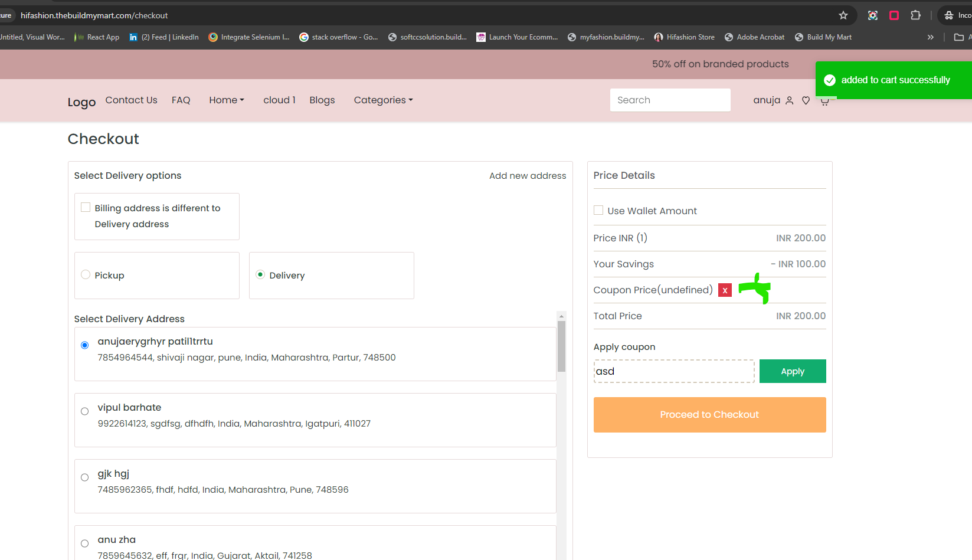Screen dimensions: 972x560
Task: Open the shopping cart icon
Action: (824, 101)
